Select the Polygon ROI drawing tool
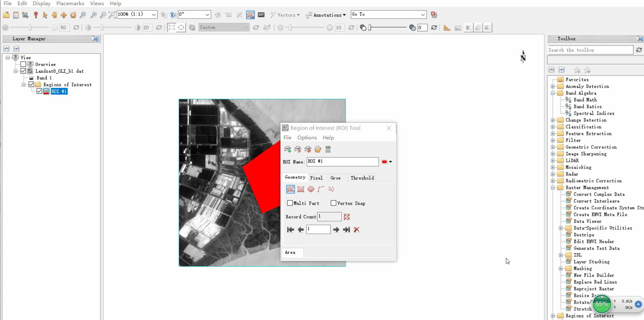The height and width of the screenshot is (320, 644). coord(291,189)
